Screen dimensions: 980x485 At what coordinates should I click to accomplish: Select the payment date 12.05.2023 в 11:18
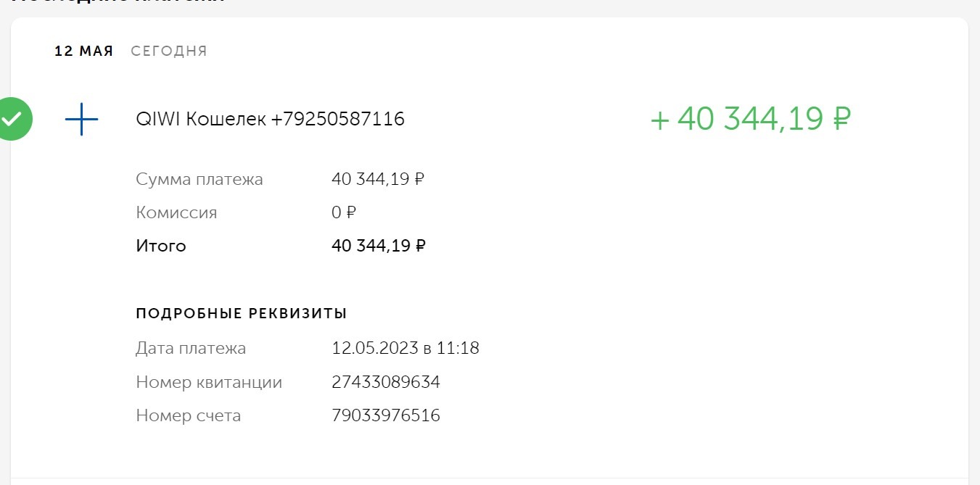(x=405, y=348)
